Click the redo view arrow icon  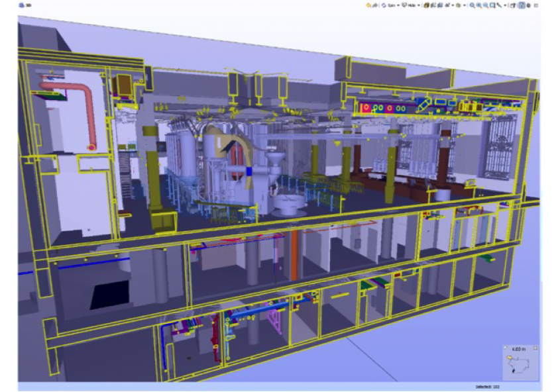375,5
